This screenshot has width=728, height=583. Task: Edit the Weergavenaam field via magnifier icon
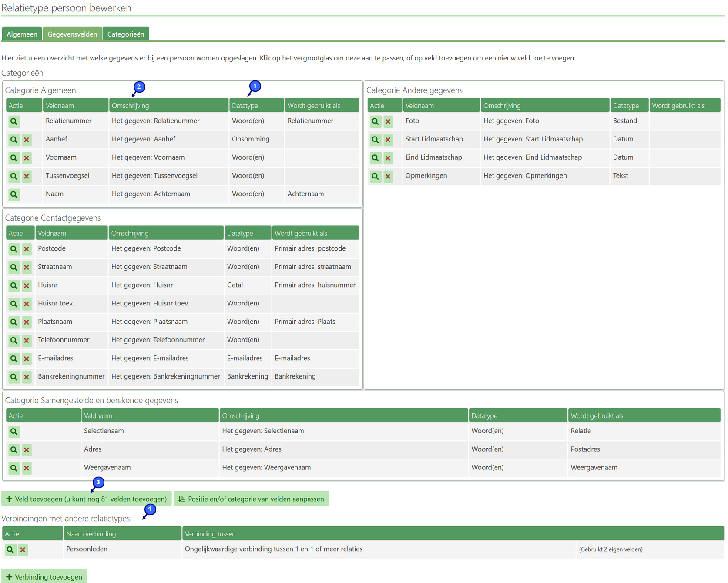(x=14, y=468)
